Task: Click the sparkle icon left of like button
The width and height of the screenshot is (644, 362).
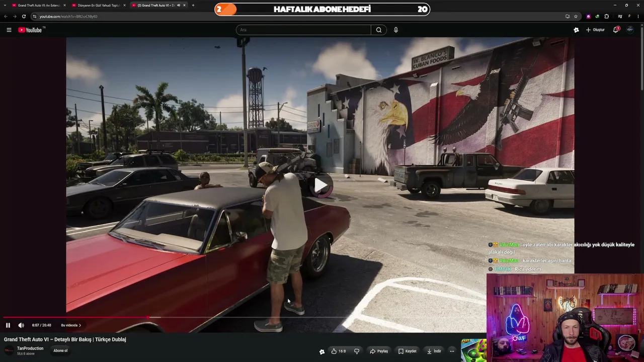Action: tap(322, 351)
